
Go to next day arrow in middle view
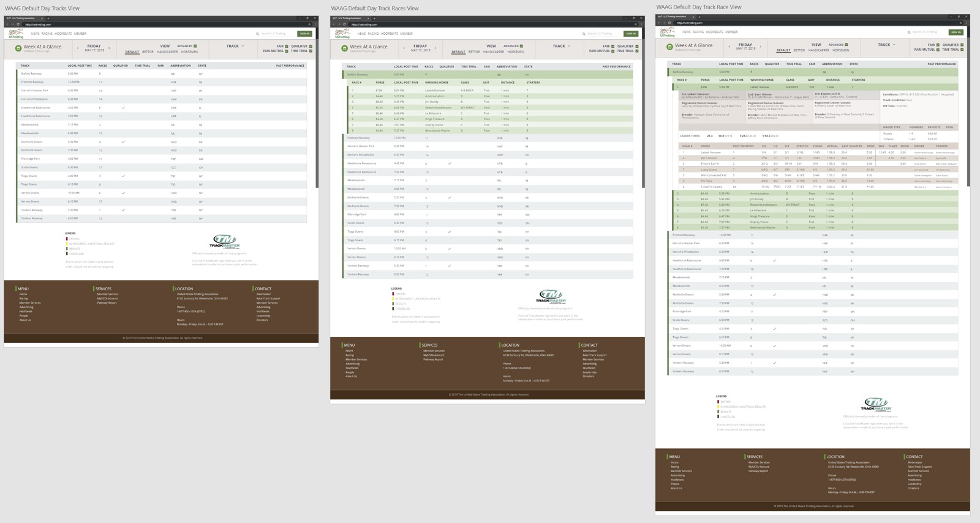[435, 47]
